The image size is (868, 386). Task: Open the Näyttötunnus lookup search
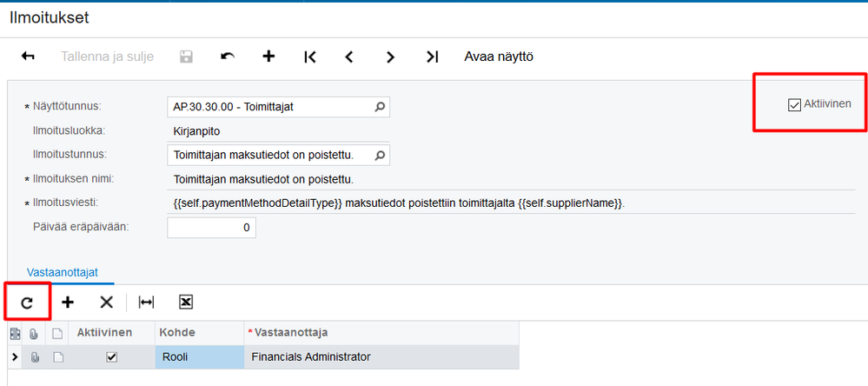pyautogui.click(x=379, y=107)
